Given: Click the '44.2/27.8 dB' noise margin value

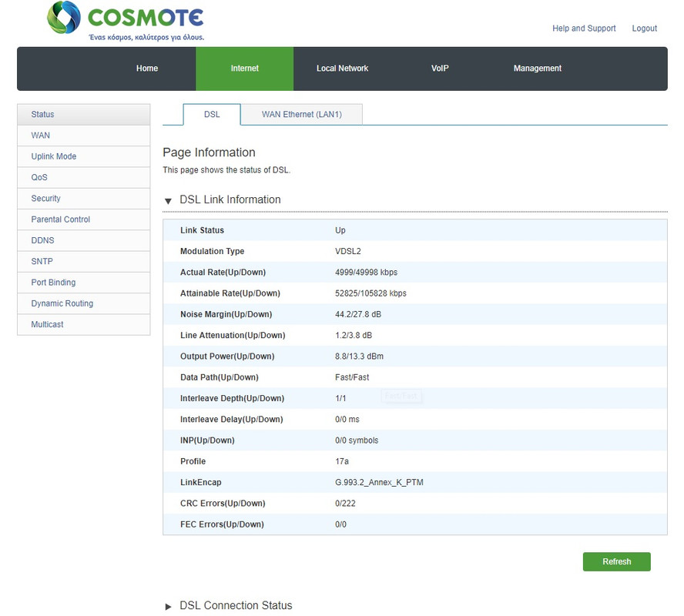Looking at the screenshot, I should 358,314.
